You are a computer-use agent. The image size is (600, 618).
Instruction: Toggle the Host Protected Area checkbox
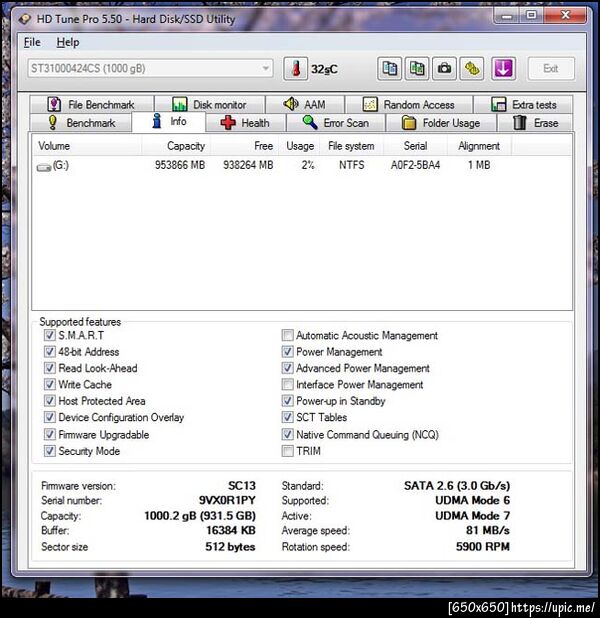coord(49,401)
